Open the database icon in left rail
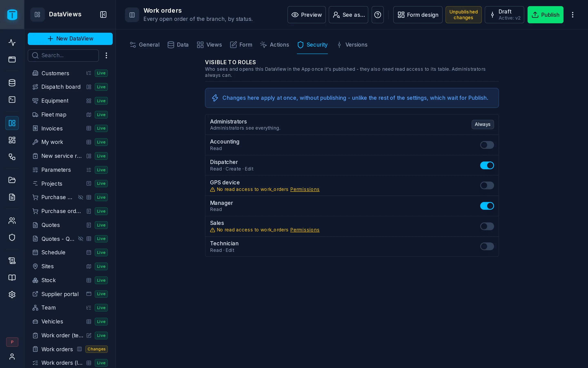Viewport: 588px width, 368px height. click(12, 83)
